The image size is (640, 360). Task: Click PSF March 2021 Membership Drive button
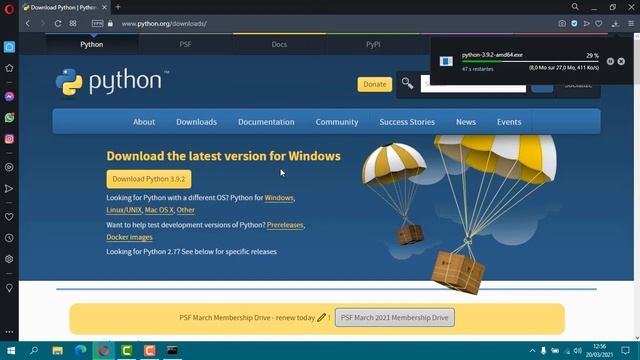[x=395, y=317]
